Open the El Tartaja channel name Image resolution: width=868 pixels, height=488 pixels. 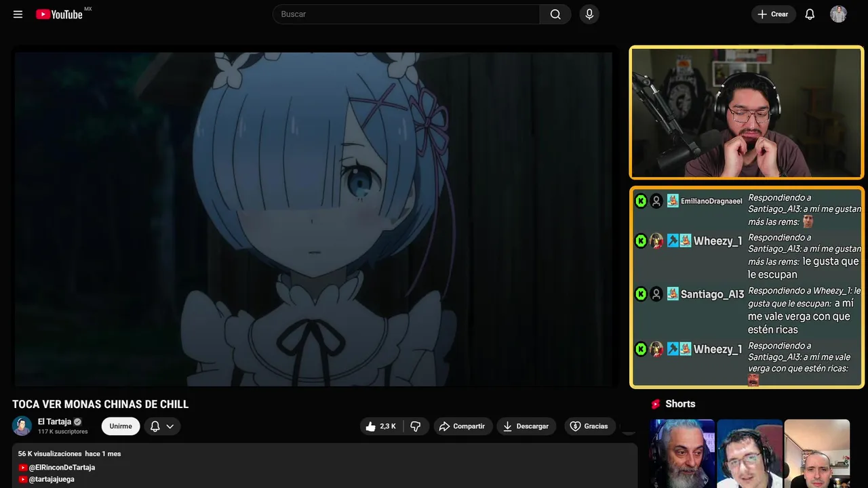[55, 422]
